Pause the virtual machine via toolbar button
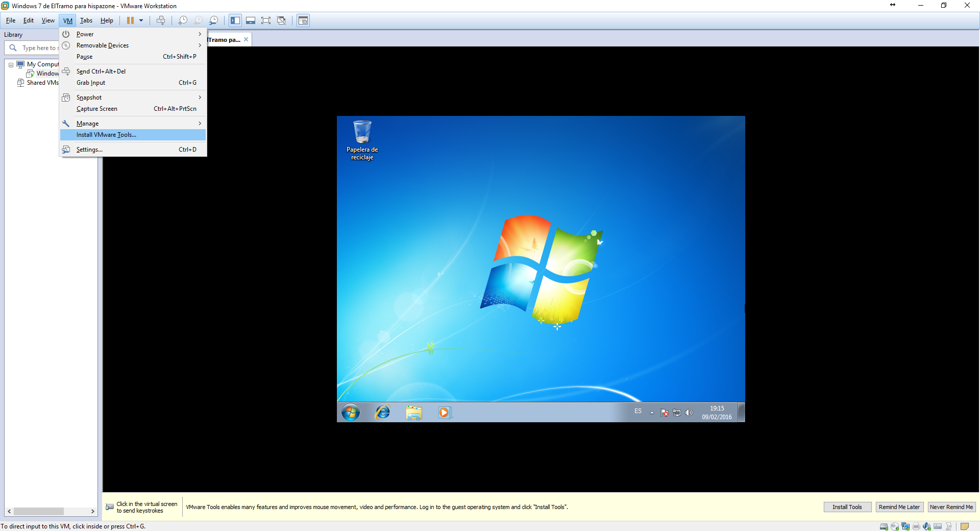 (x=130, y=20)
